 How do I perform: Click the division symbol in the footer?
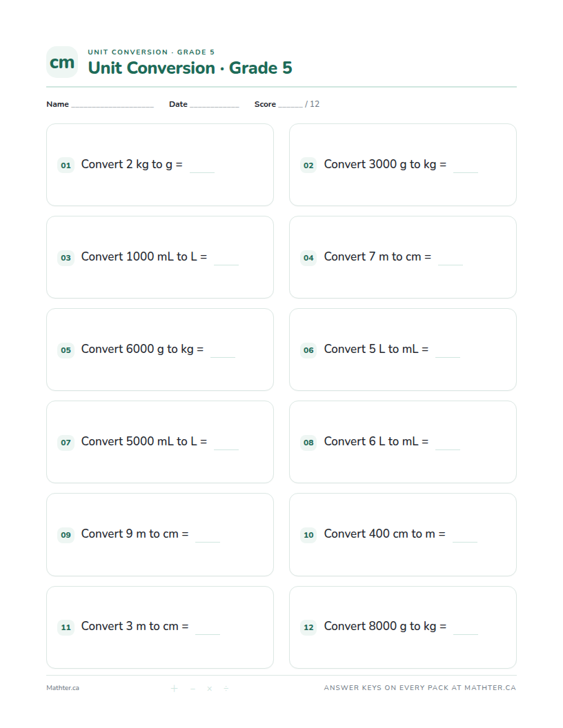click(x=226, y=689)
